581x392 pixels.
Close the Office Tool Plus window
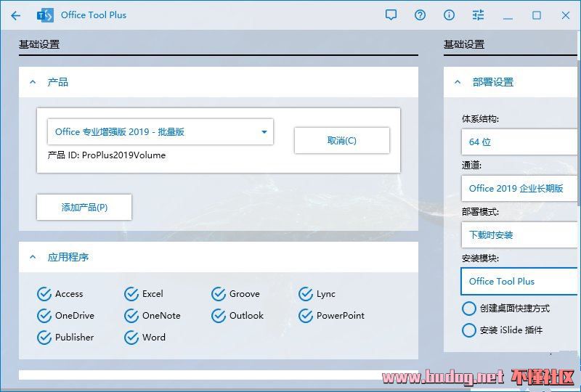click(566, 15)
